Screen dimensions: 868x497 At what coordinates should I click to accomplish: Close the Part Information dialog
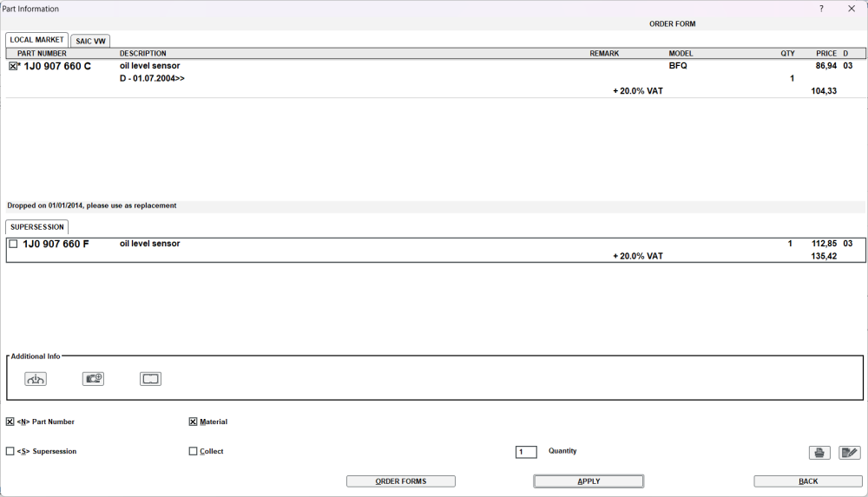click(852, 9)
